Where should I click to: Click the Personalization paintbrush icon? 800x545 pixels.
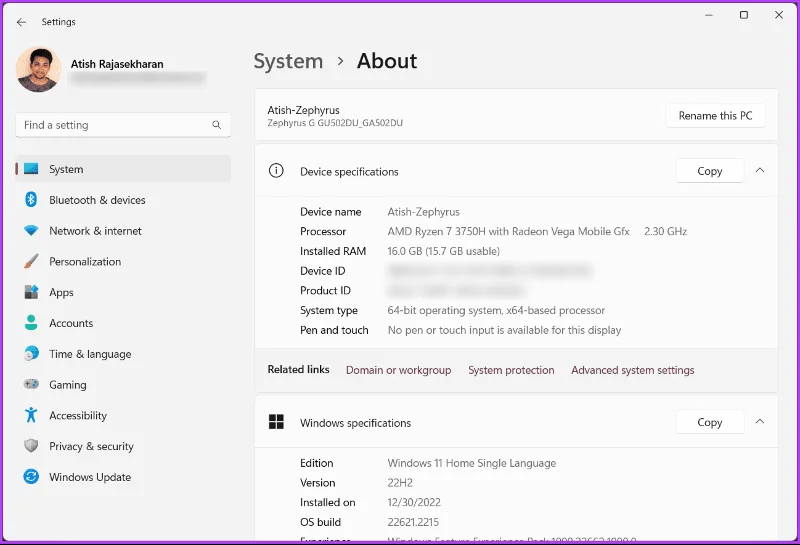point(31,261)
